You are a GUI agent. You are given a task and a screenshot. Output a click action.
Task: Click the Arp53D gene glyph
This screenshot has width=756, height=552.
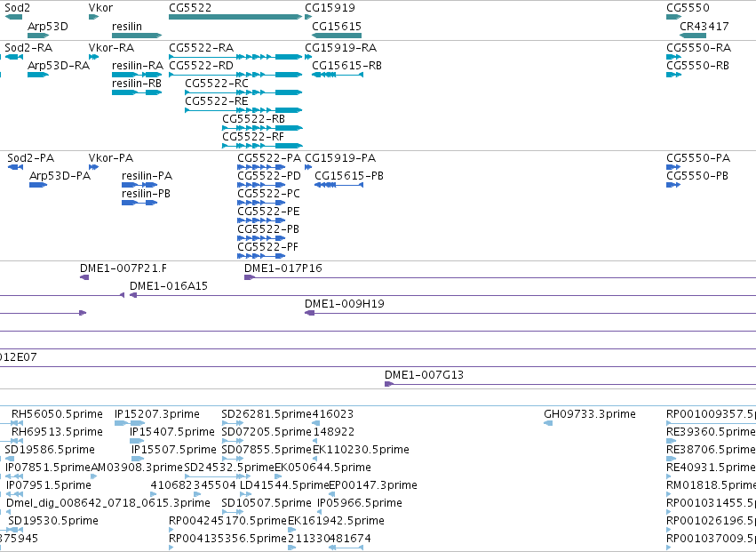[38, 36]
